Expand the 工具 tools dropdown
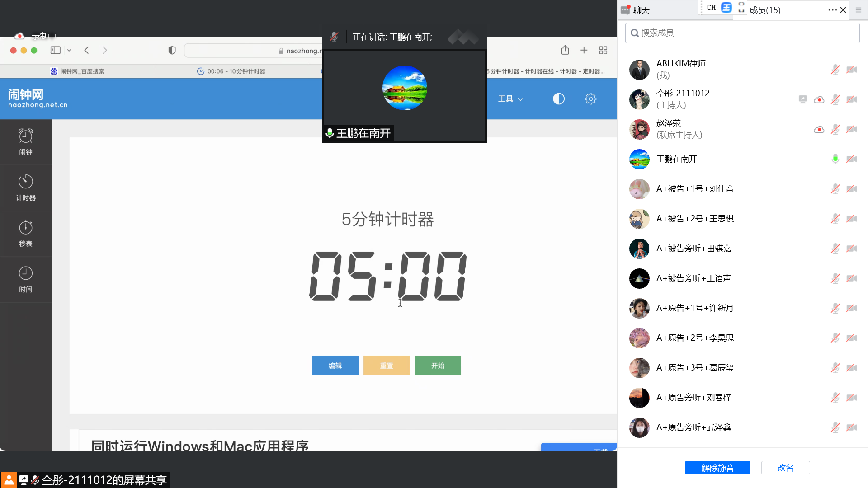Screen dimensions: 868x488 [510, 99]
